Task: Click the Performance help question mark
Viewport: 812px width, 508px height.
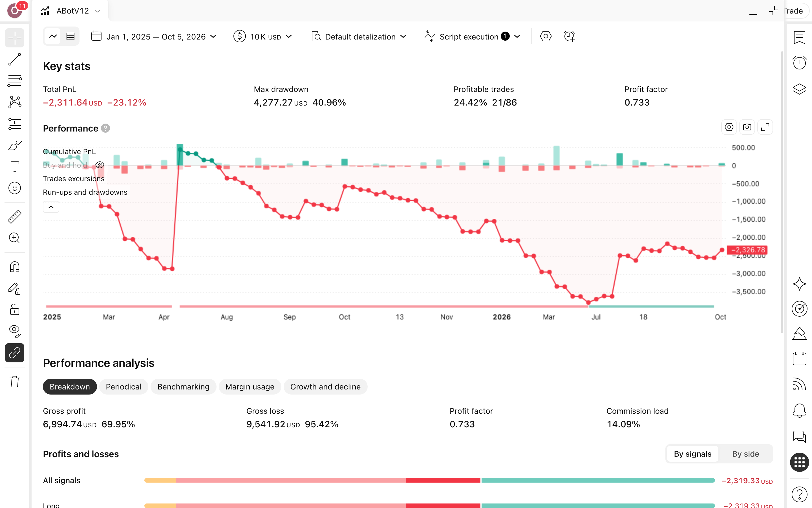Action: point(105,128)
